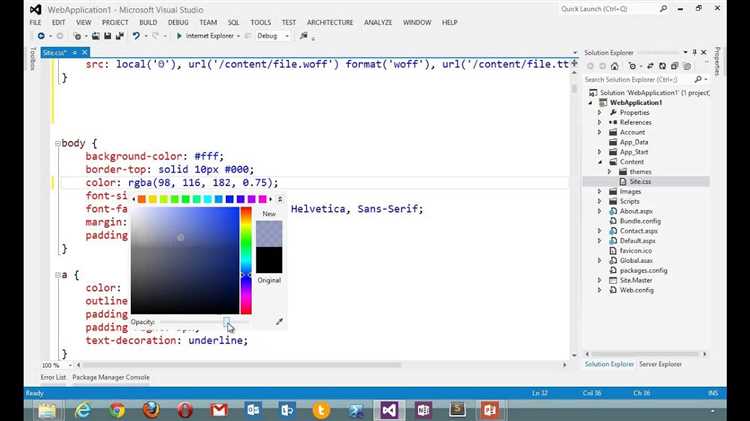Screen dimensions: 750x421
Task: Open the Error List tab
Action: [53, 377]
